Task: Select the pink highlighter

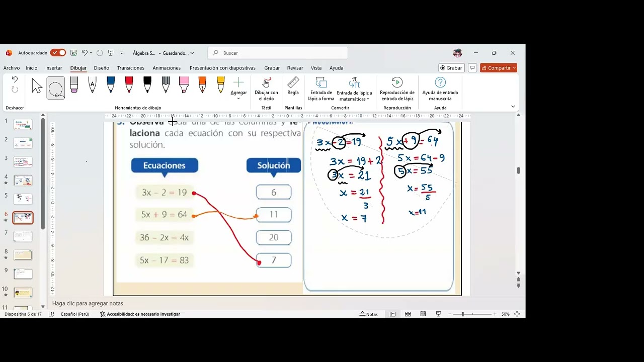Action: pyautogui.click(x=184, y=84)
